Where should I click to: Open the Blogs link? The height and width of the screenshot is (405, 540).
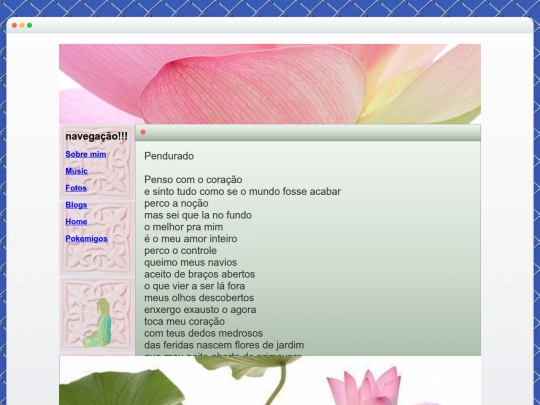tap(76, 205)
